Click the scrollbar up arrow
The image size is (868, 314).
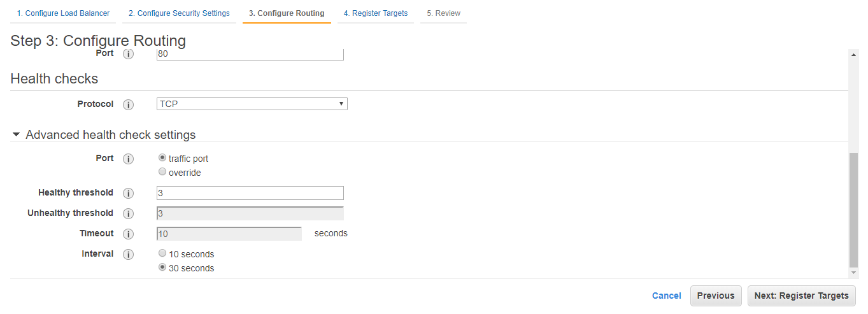click(854, 55)
